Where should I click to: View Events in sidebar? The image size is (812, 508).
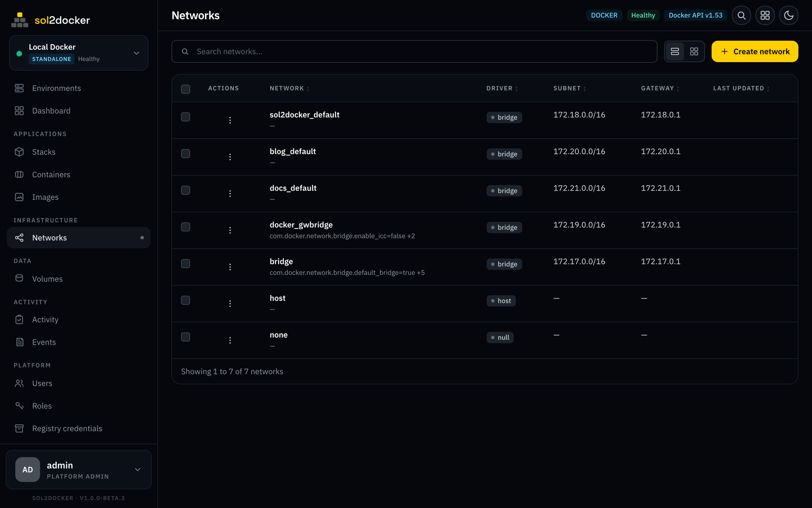[x=79, y=342]
